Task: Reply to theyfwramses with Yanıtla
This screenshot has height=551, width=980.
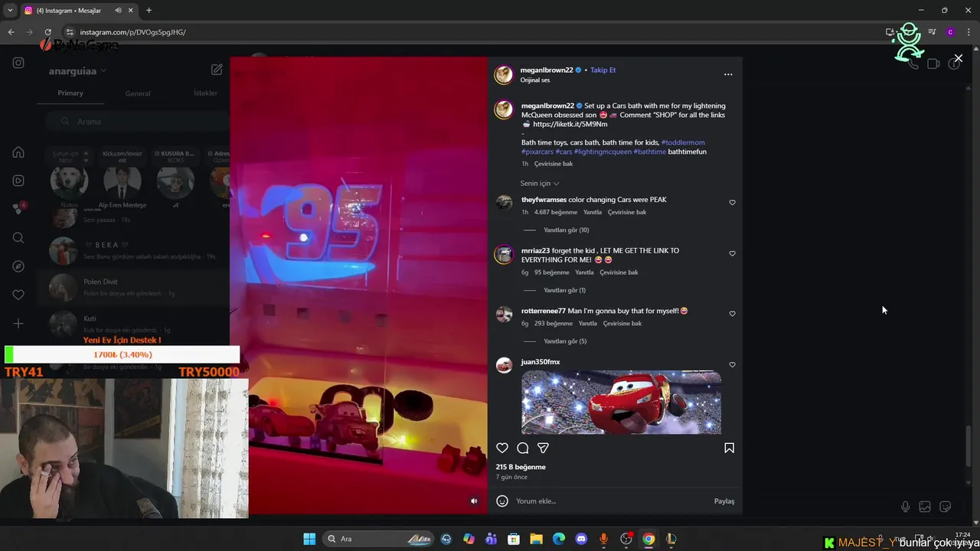Action: point(593,212)
